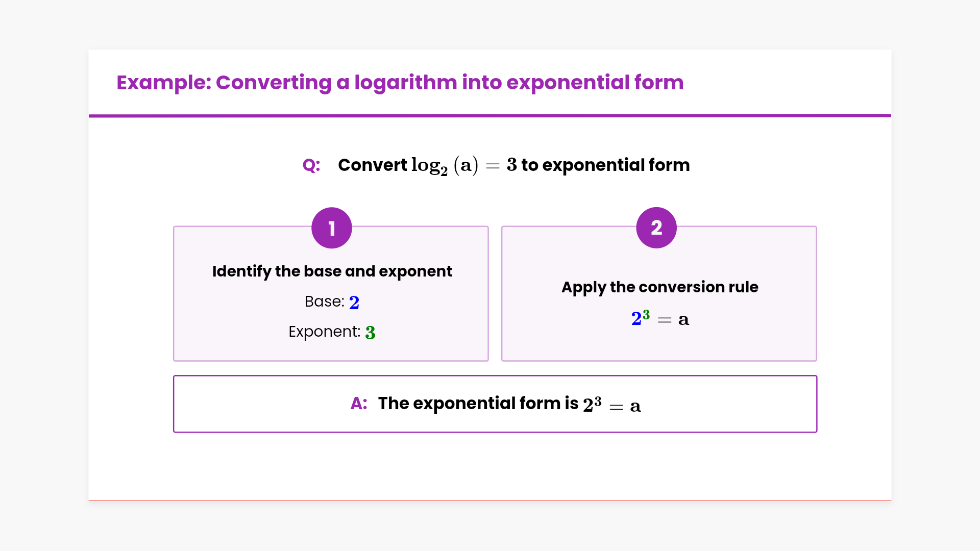980x551 pixels.
Task: Select the slide title about converting a logarithm
Action: click(400, 83)
